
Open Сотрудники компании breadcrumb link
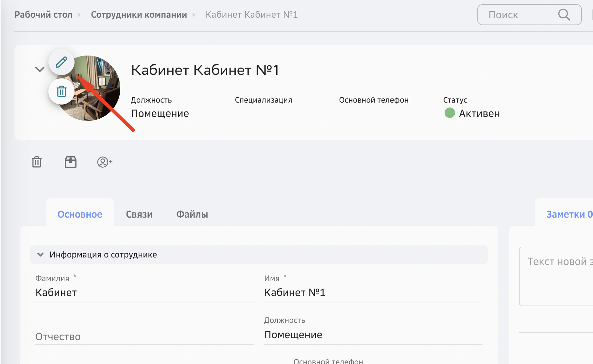tap(139, 15)
